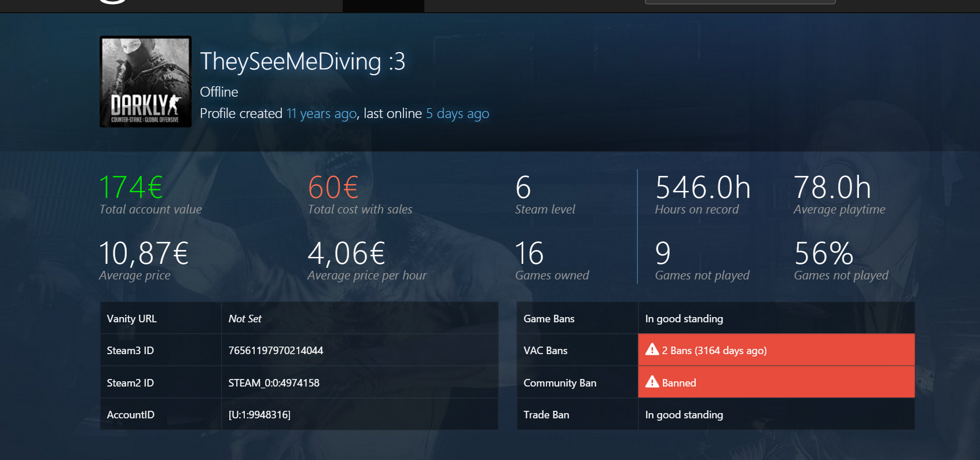Click the 60€ total cost with sales

(x=333, y=187)
